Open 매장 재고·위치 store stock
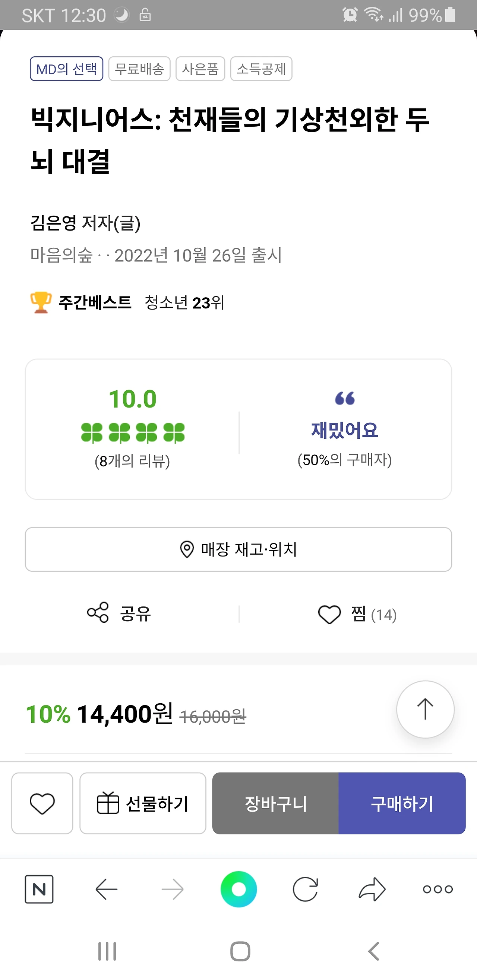 pyautogui.click(x=238, y=549)
